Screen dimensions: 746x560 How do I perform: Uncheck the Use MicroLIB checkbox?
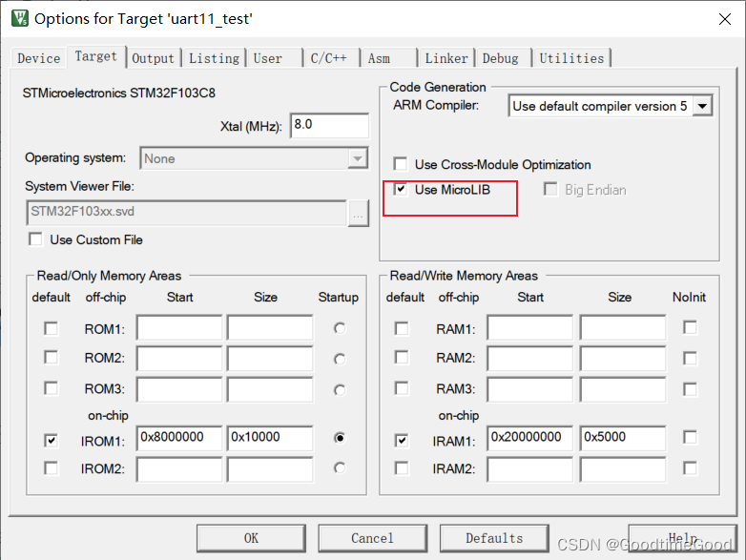coord(401,189)
